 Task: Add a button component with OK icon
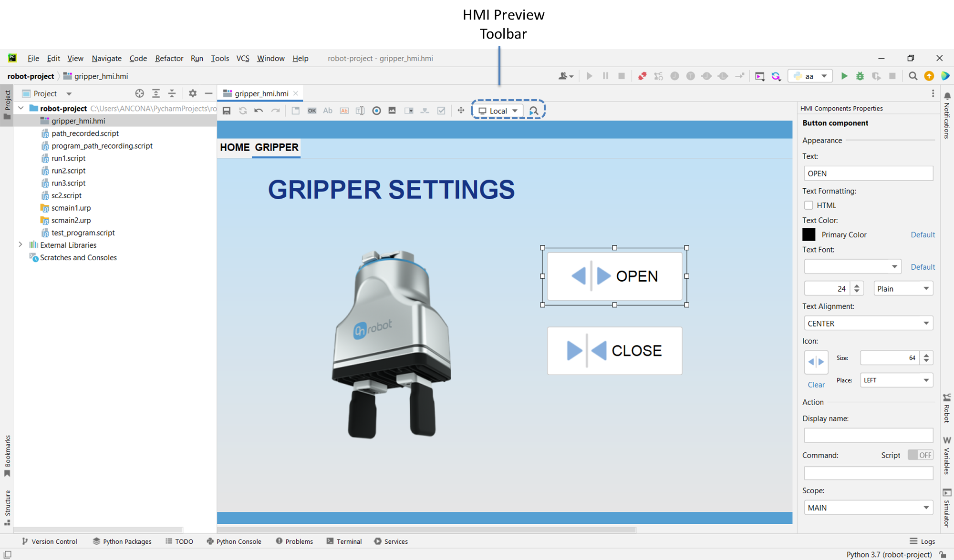[312, 111]
